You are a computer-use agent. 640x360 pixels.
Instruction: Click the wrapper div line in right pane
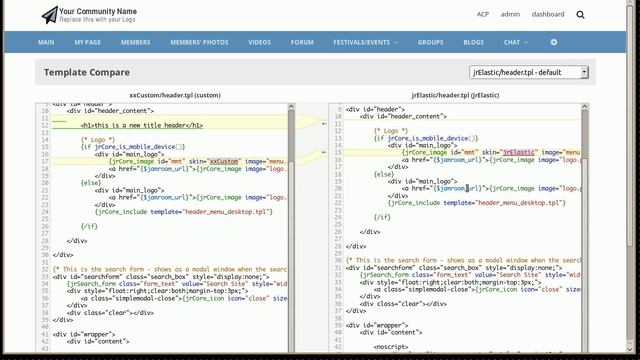377,325
